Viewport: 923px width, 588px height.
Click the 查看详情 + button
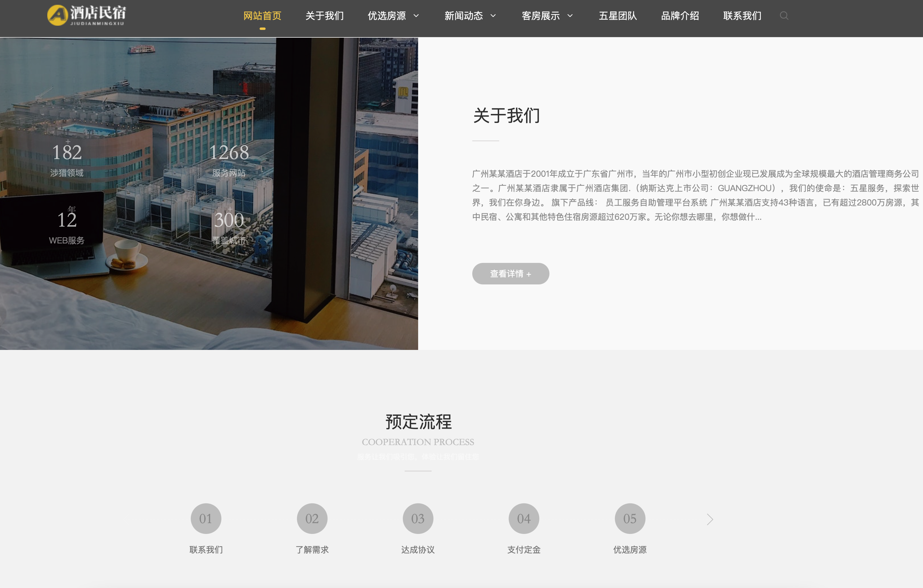pyautogui.click(x=511, y=273)
